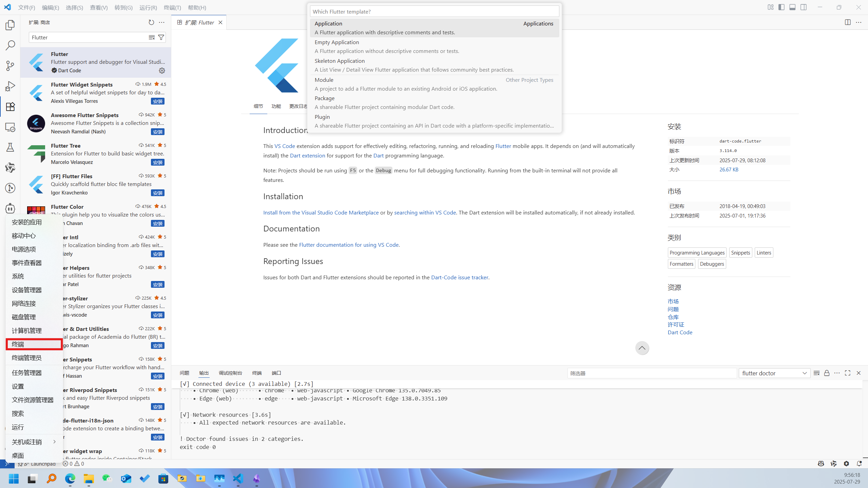
Task: Maximize the bottom panel size
Action: (848, 373)
